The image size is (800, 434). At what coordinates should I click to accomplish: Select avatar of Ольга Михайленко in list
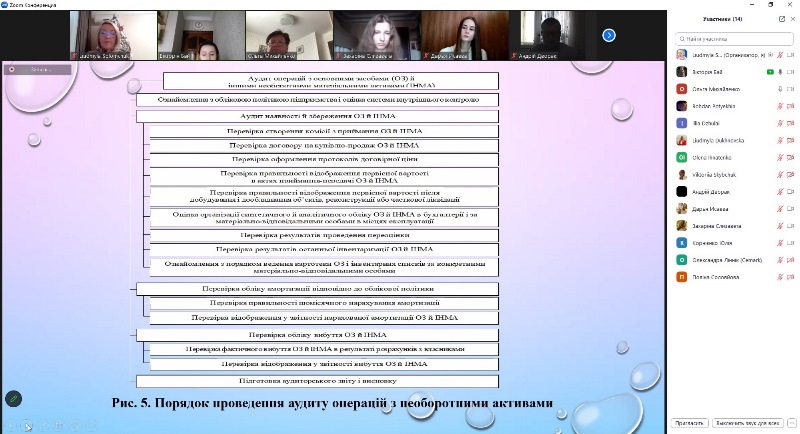coord(682,89)
